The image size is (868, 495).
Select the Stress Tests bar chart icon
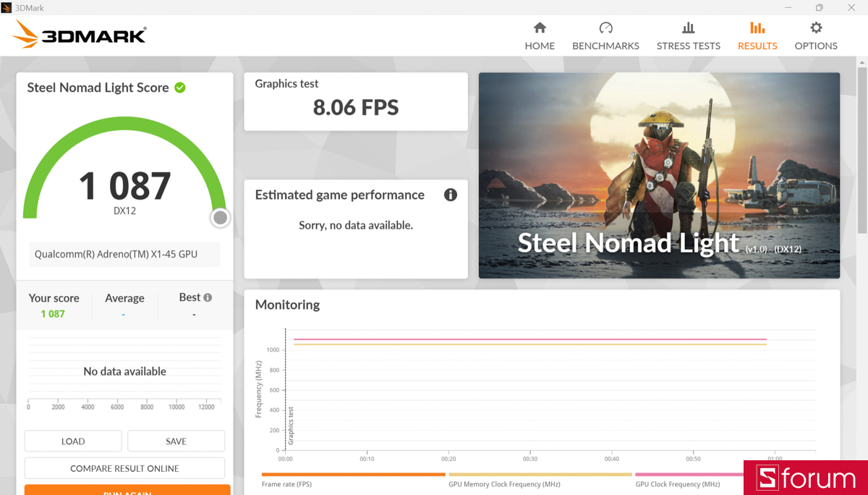click(688, 29)
